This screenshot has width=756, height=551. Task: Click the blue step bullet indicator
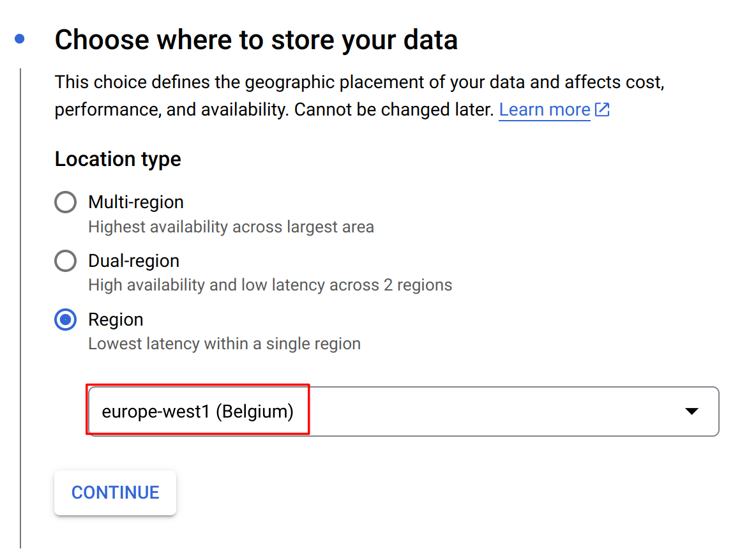click(x=20, y=40)
